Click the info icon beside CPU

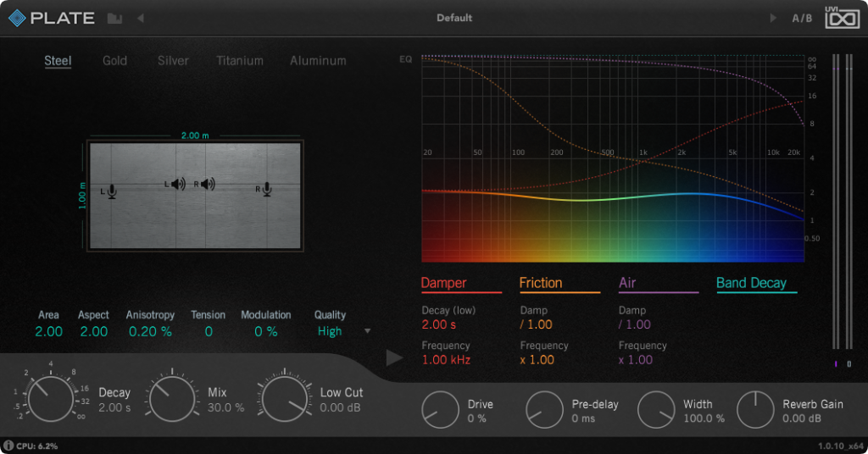coord(8,446)
